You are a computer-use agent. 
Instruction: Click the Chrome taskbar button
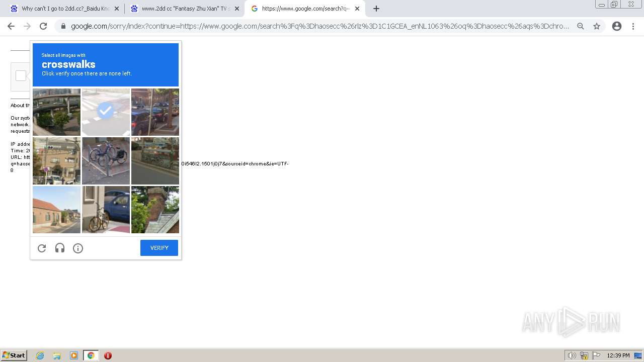click(x=91, y=355)
